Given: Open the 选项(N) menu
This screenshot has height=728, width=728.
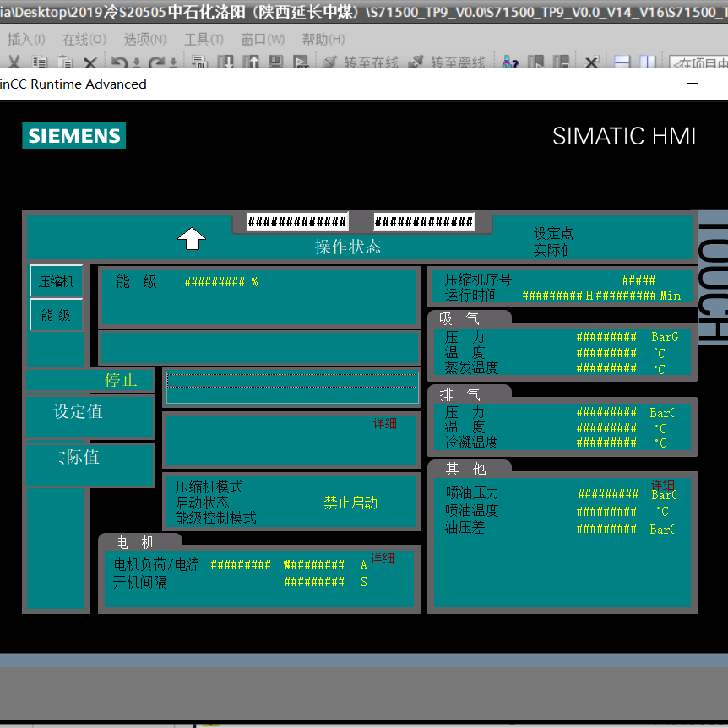Looking at the screenshot, I should coord(145,40).
